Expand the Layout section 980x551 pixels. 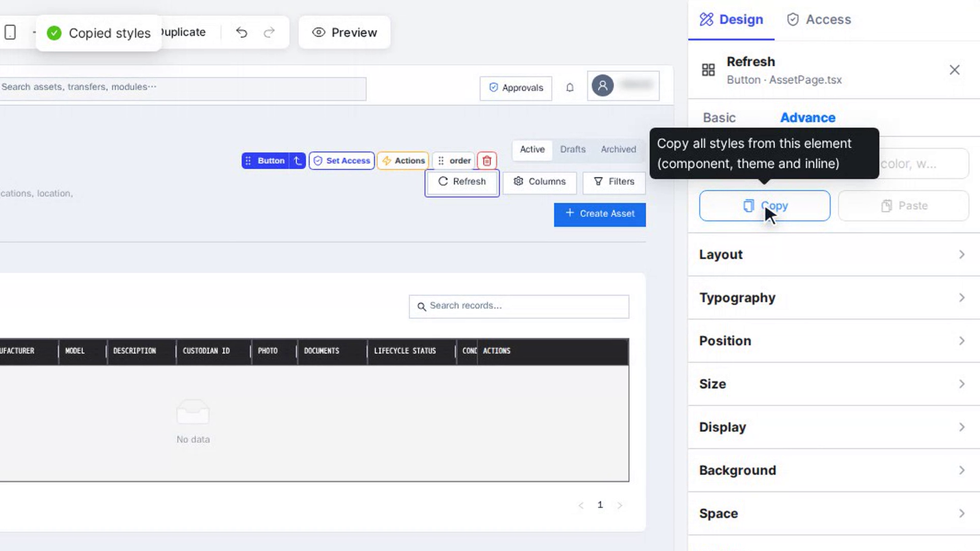coord(834,255)
